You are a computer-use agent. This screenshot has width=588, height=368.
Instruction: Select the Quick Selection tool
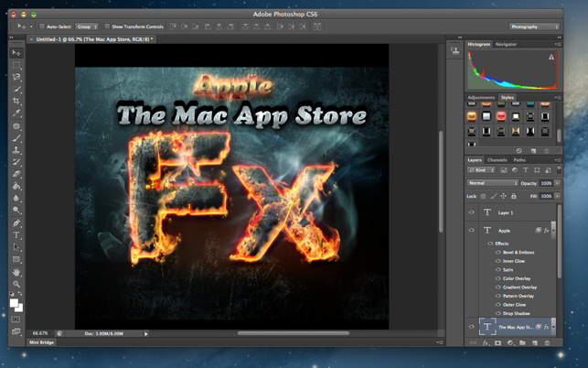tap(16, 89)
